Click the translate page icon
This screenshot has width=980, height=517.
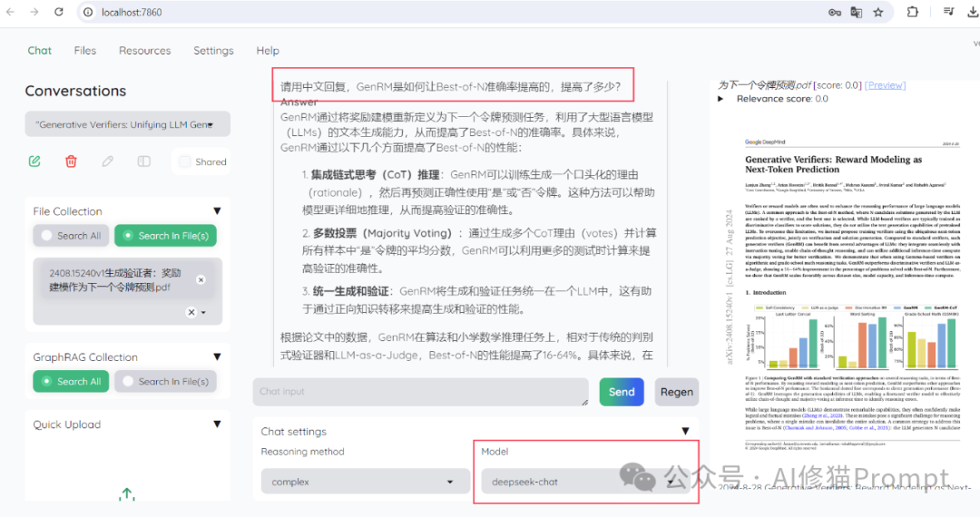click(857, 12)
